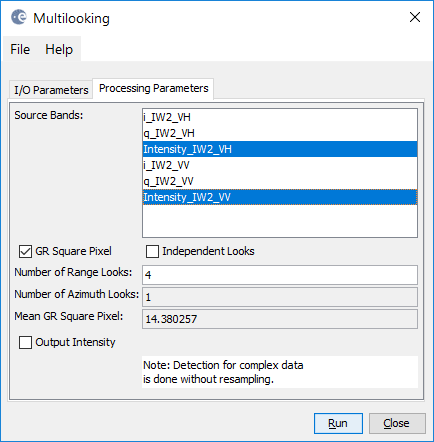Click the Number of Range Looks field
The image size is (434, 442).
click(280, 275)
